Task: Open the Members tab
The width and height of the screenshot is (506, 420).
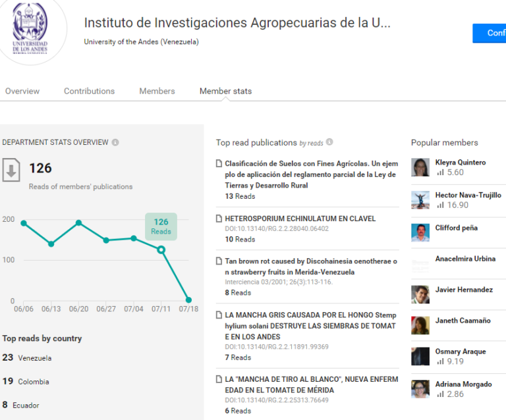Action: [x=157, y=92]
